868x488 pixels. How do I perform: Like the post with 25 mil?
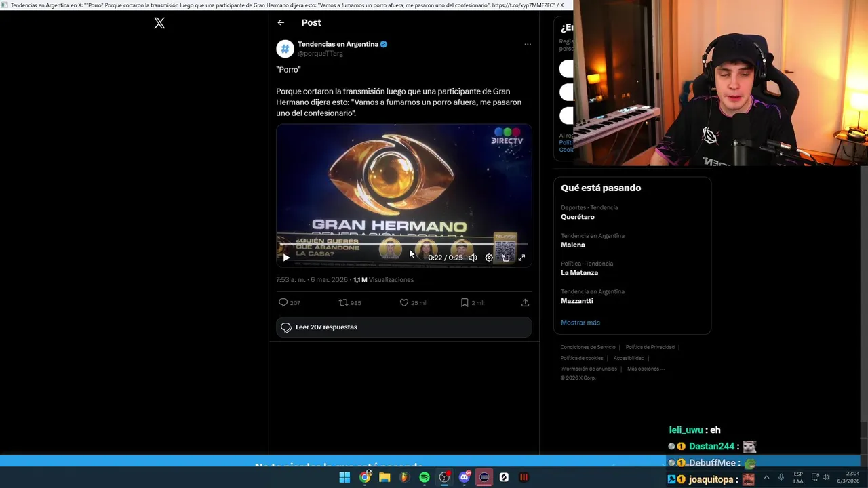coord(404,302)
